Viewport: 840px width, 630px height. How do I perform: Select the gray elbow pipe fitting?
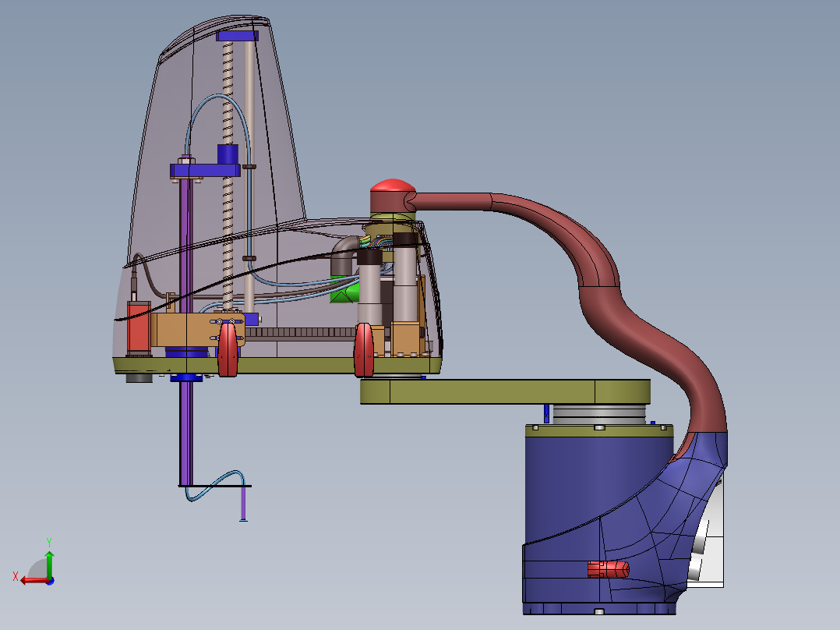343,255
